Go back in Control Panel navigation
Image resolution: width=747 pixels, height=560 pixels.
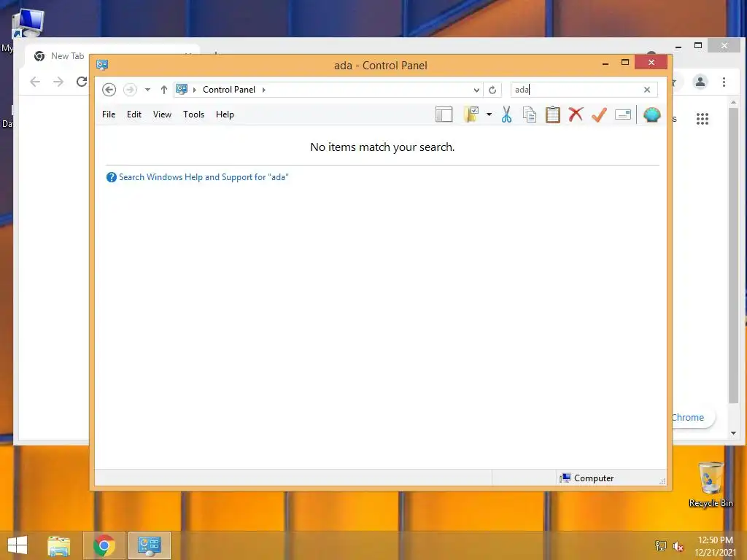(x=109, y=90)
